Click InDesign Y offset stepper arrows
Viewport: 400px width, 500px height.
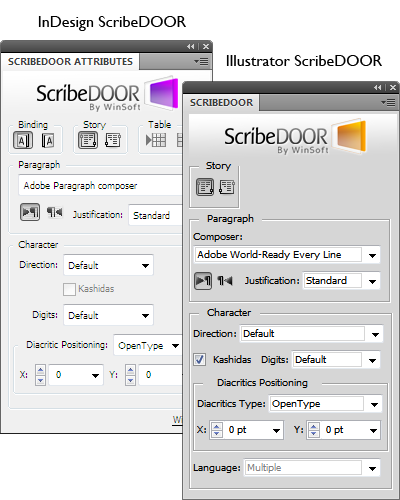tap(130, 375)
